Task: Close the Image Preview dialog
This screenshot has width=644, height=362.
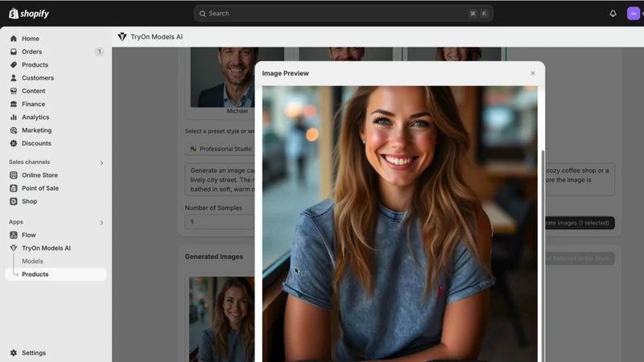Action: point(533,73)
